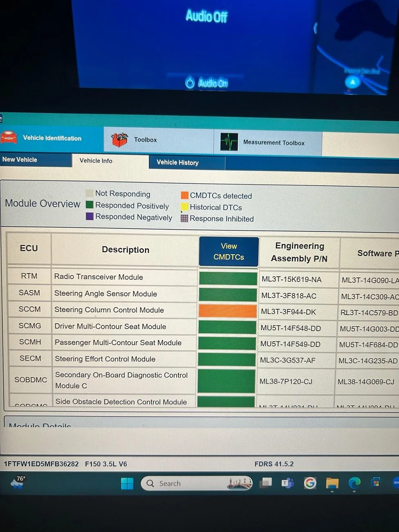Expand the Module Details panel

(40, 425)
